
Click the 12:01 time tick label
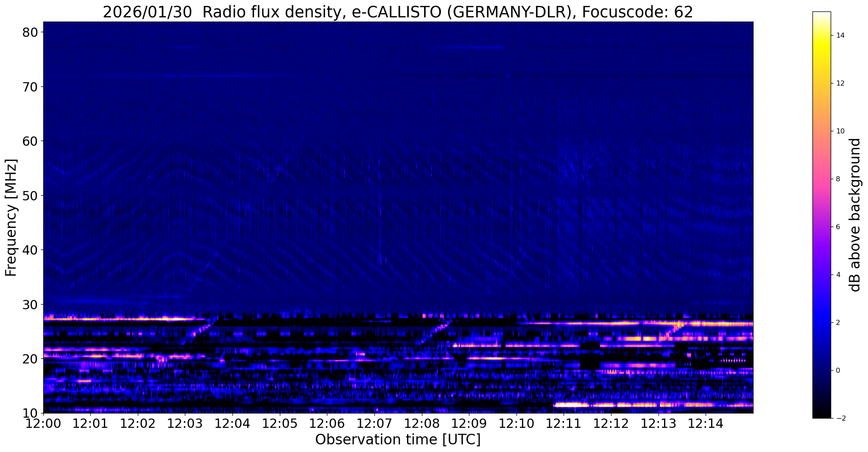click(91, 424)
